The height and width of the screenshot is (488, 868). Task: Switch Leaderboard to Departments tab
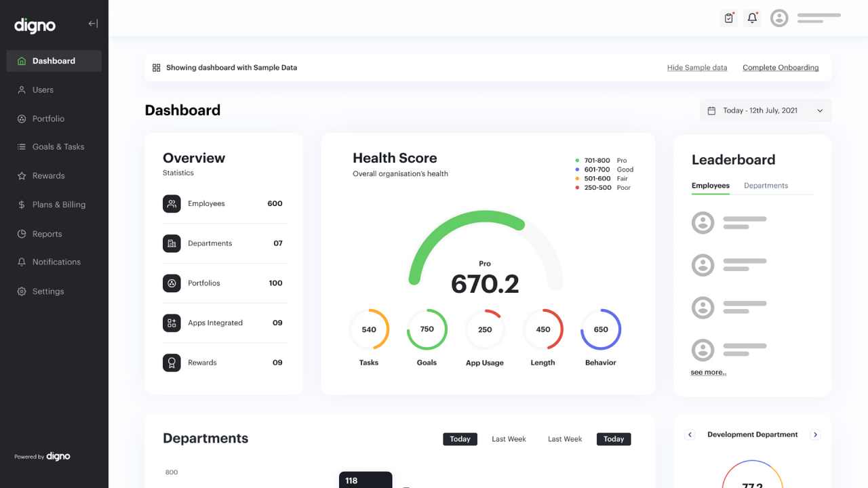coord(766,184)
